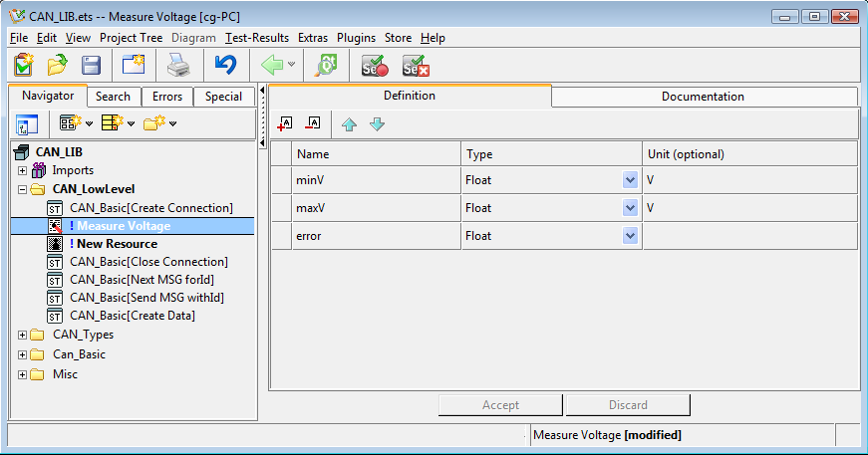Switch to the Documentation tab
This screenshot has height=455, width=868.
click(703, 97)
